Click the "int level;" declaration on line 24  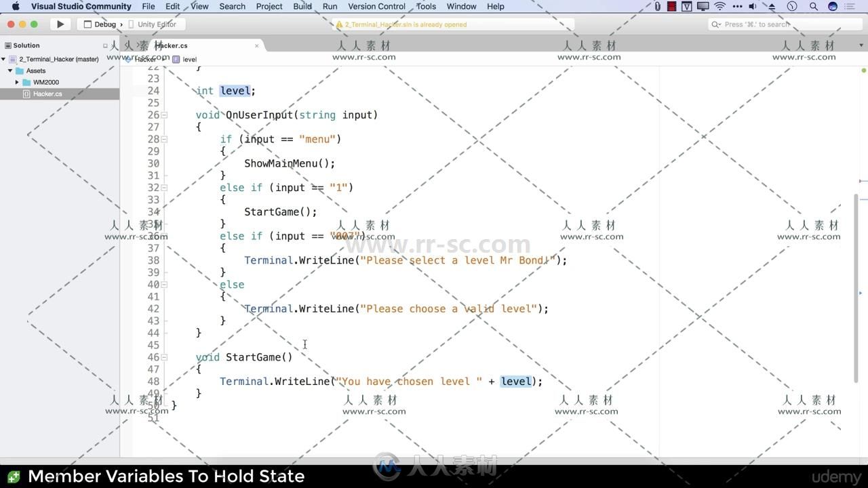click(226, 91)
